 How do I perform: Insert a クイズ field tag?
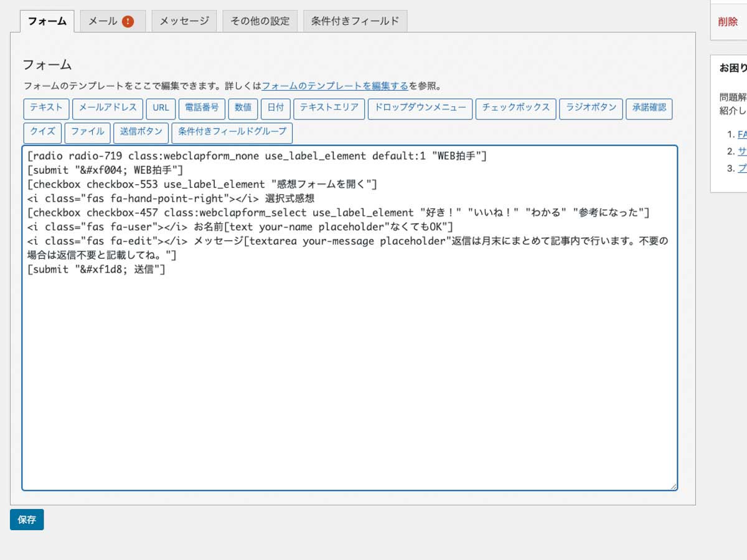click(42, 133)
